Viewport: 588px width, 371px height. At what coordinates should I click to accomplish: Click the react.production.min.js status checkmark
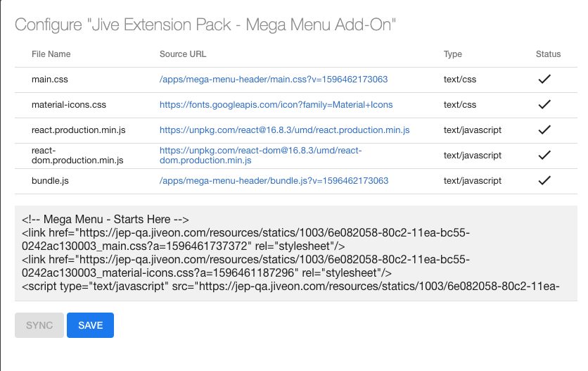point(544,130)
